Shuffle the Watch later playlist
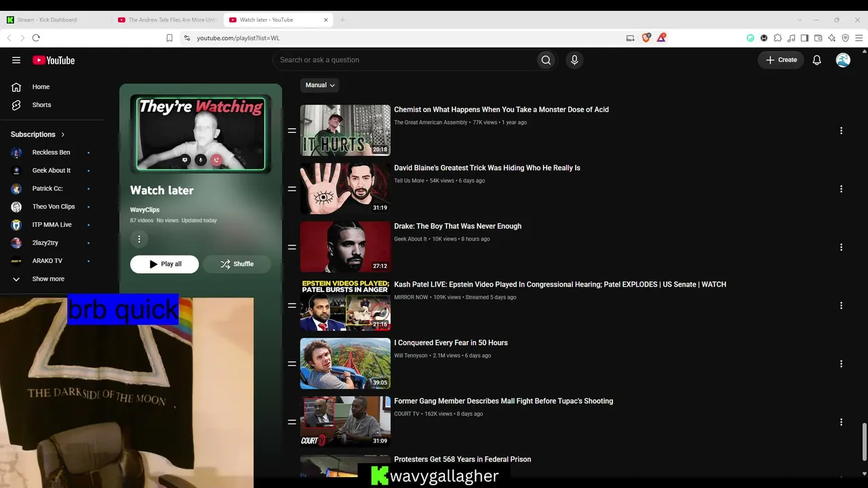The image size is (868, 488). [x=237, y=264]
